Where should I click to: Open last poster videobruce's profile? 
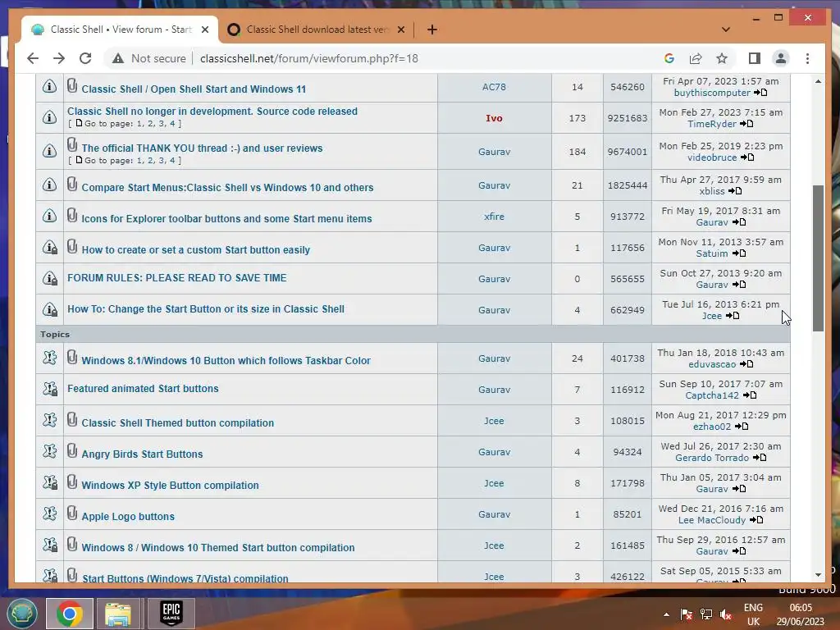pyautogui.click(x=712, y=157)
